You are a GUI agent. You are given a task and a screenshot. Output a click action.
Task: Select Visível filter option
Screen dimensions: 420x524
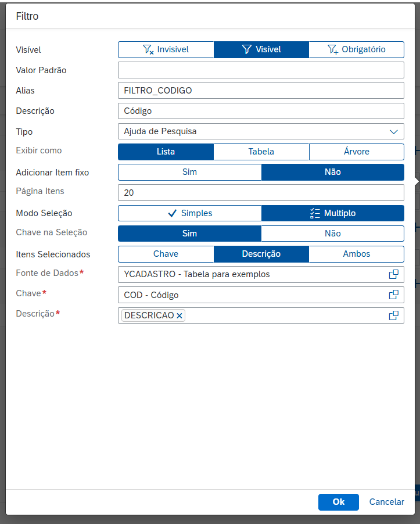(261, 49)
